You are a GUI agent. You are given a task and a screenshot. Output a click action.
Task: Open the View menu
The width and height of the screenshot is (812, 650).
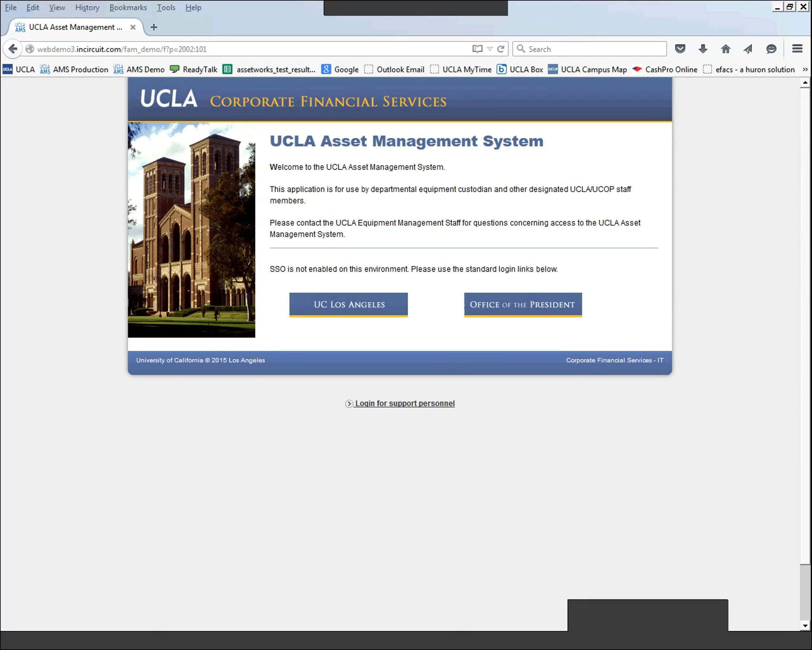[57, 7]
